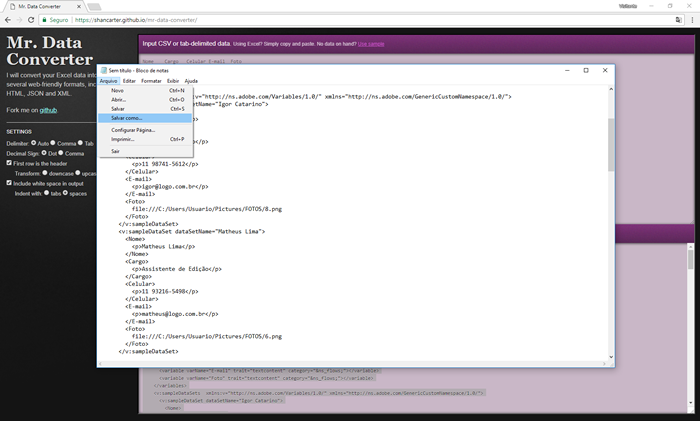Minimize the Bloco de notas window
The height and width of the screenshot is (421, 700).
tap(567, 70)
